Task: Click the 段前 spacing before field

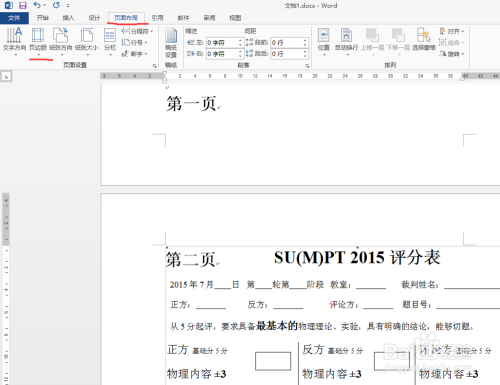Action: coord(286,43)
